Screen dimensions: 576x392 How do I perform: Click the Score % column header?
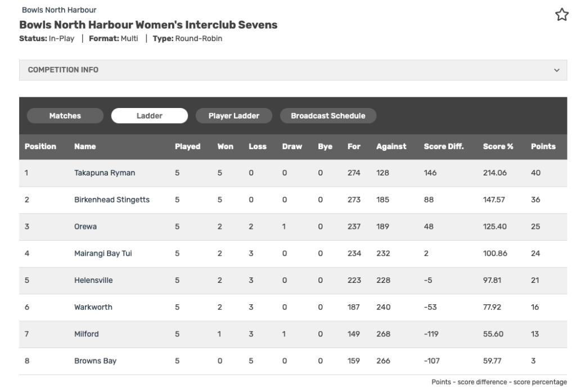point(498,146)
